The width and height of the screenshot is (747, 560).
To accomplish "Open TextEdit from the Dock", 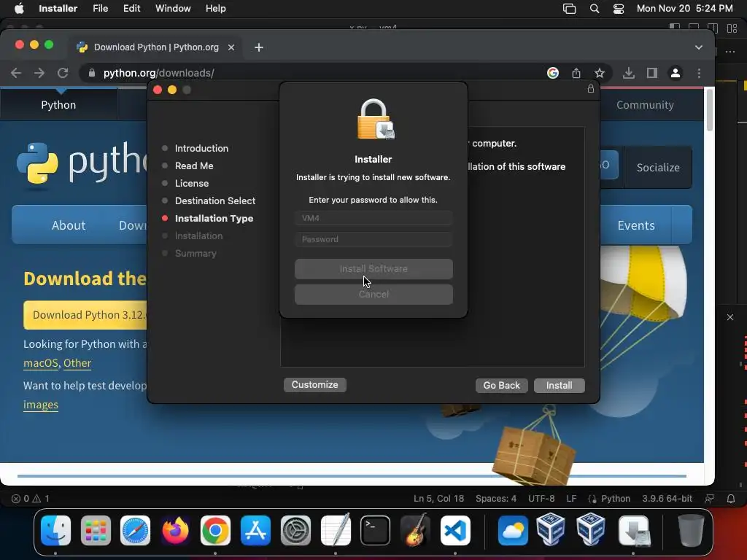I will pos(336,531).
